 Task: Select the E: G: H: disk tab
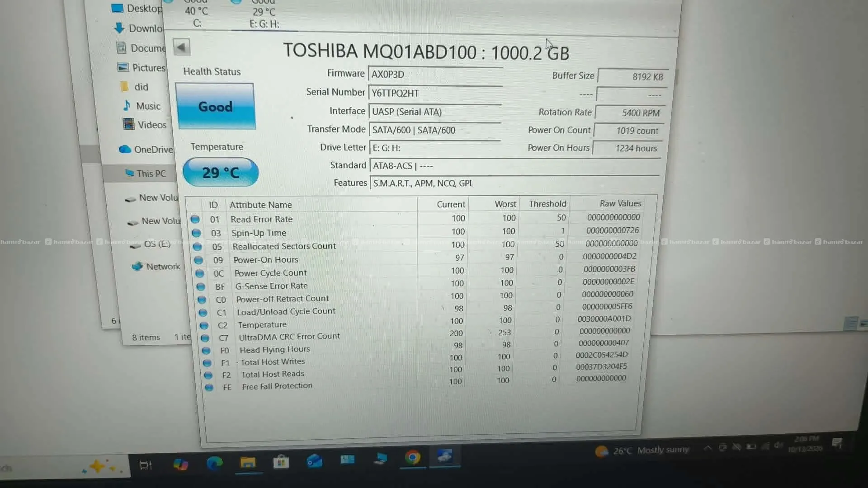[264, 14]
